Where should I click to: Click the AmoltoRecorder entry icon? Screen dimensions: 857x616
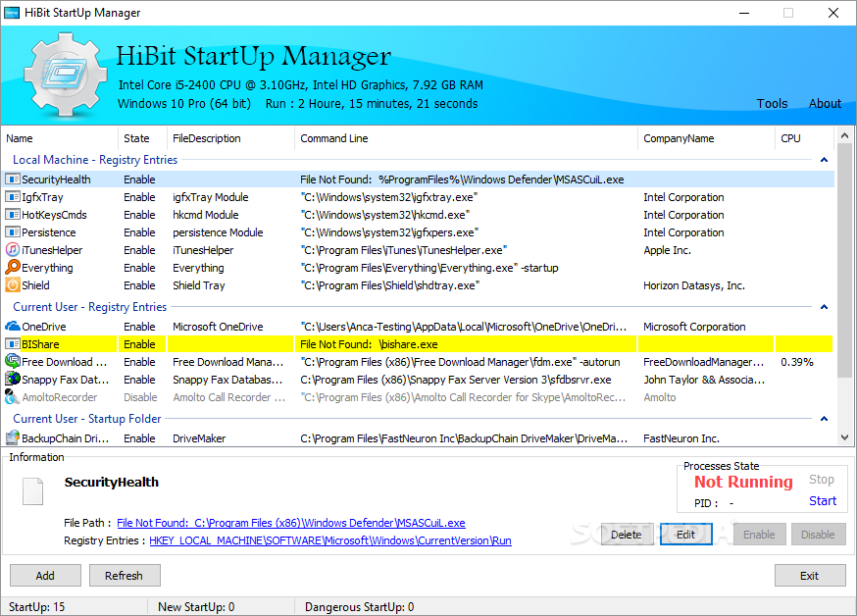13,397
